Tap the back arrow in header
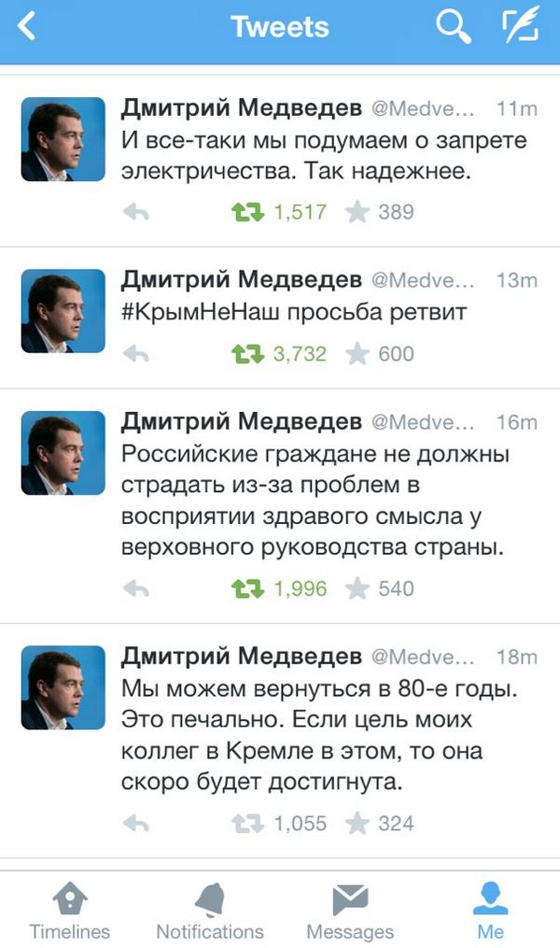 click(x=26, y=26)
